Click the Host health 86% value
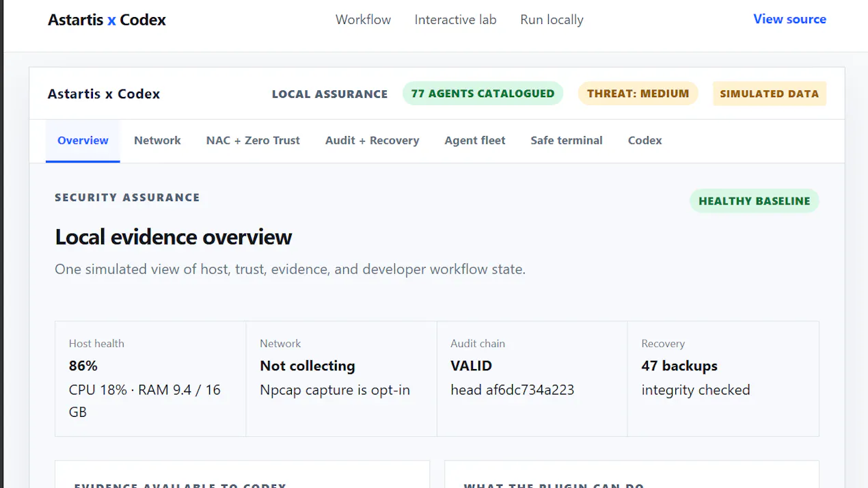Viewport: 868px width, 488px height. coord(83,366)
